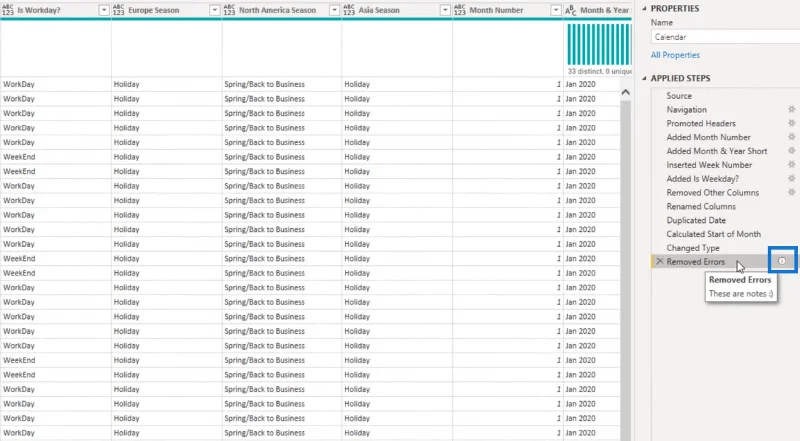Click vertical scrollbar track of data grid
This screenshot has width=800, height=441.
tap(626, 271)
